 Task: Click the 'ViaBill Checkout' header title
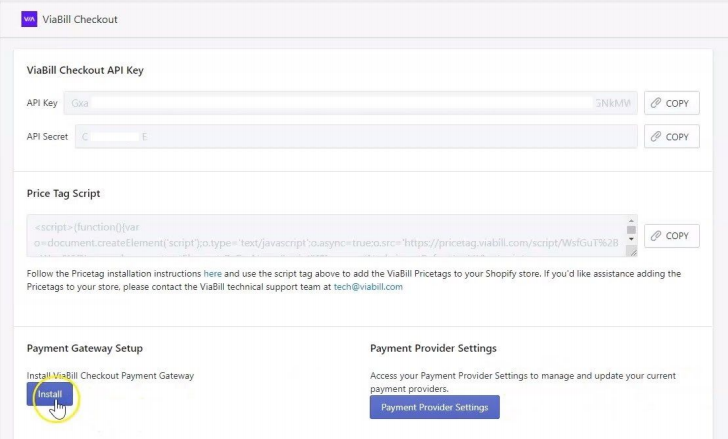[80, 19]
